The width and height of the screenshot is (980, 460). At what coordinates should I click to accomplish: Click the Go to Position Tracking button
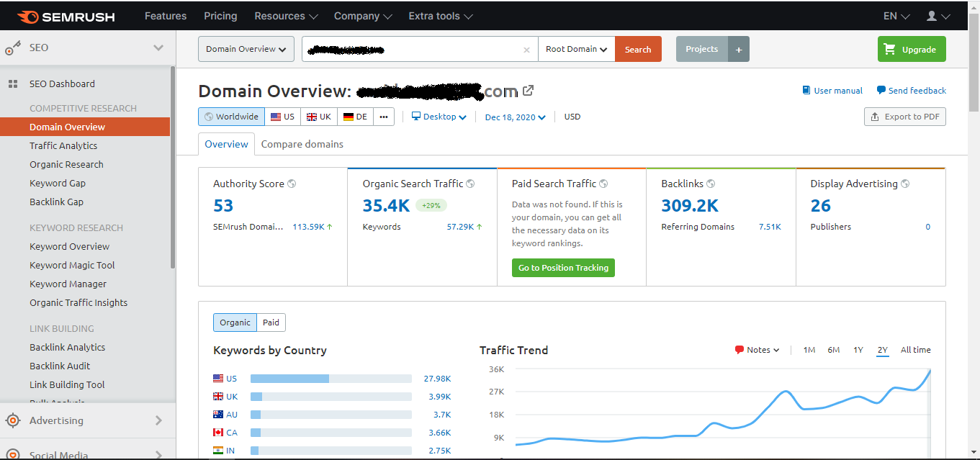(x=563, y=268)
